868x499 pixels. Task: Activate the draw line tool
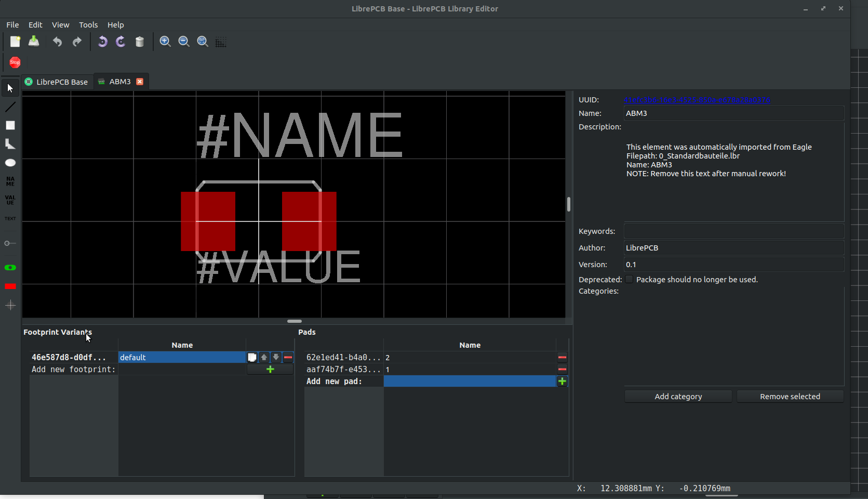point(10,107)
